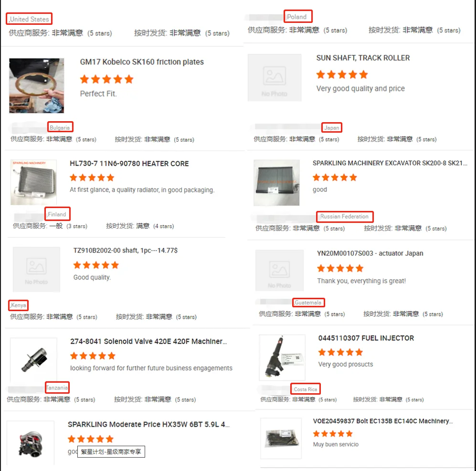
Task: Open YN20M00107S003 actuator Japan listing
Action: point(370,253)
